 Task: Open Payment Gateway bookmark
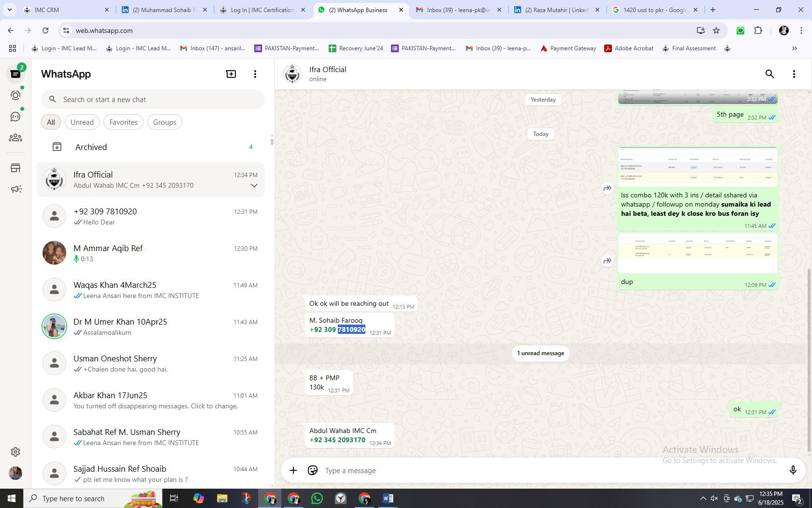568,48
